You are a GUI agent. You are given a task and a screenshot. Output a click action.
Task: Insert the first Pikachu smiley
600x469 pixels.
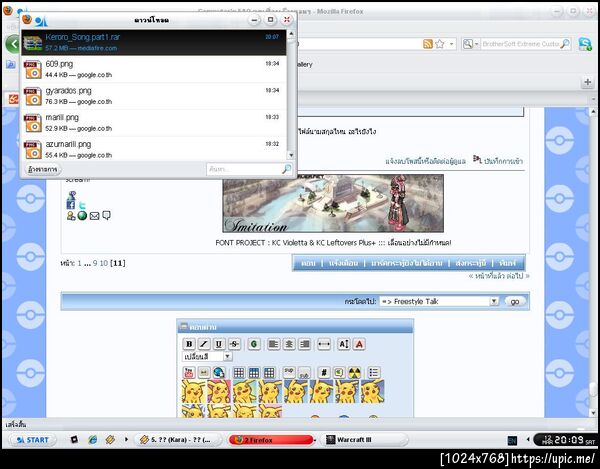point(193,391)
